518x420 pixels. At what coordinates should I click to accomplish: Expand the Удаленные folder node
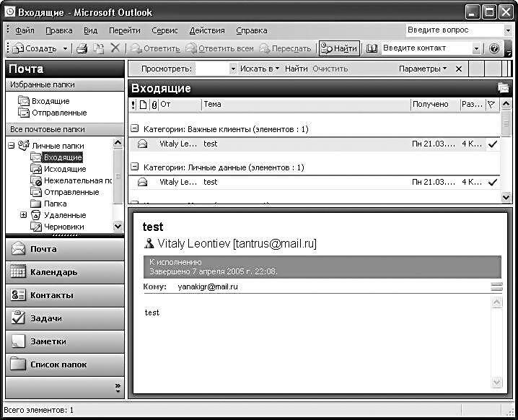click(x=23, y=215)
